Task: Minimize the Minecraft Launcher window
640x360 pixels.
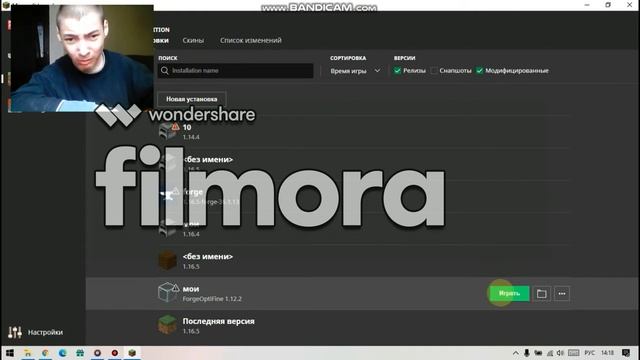Action: pyautogui.click(x=587, y=5)
